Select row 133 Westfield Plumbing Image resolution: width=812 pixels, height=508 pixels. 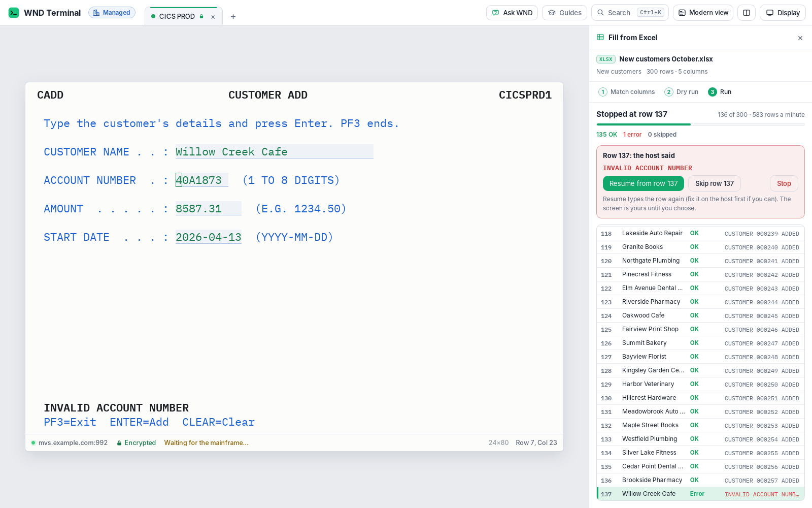(700, 439)
